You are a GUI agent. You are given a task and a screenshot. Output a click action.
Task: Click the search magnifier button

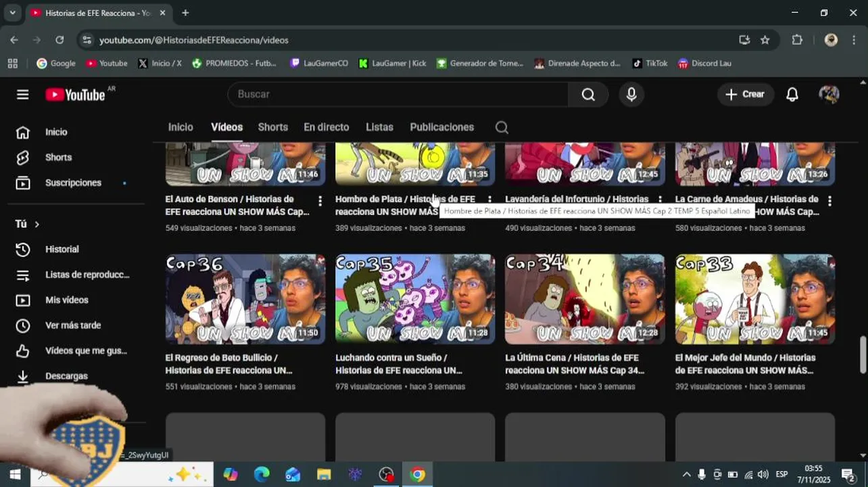588,95
